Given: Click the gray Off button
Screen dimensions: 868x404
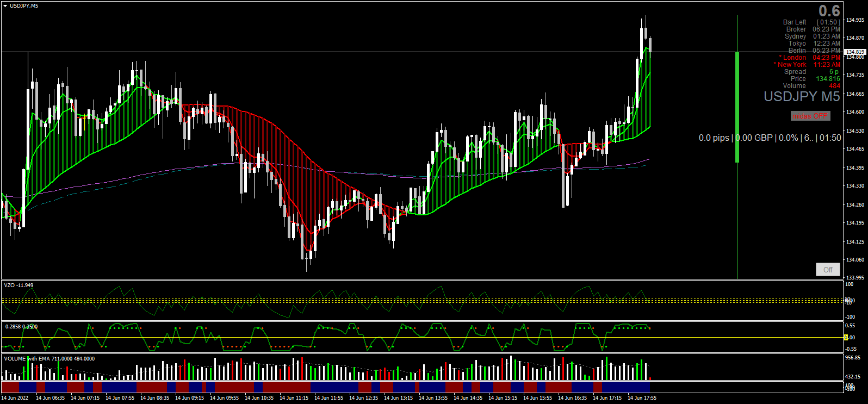Looking at the screenshot, I should click(828, 270).
